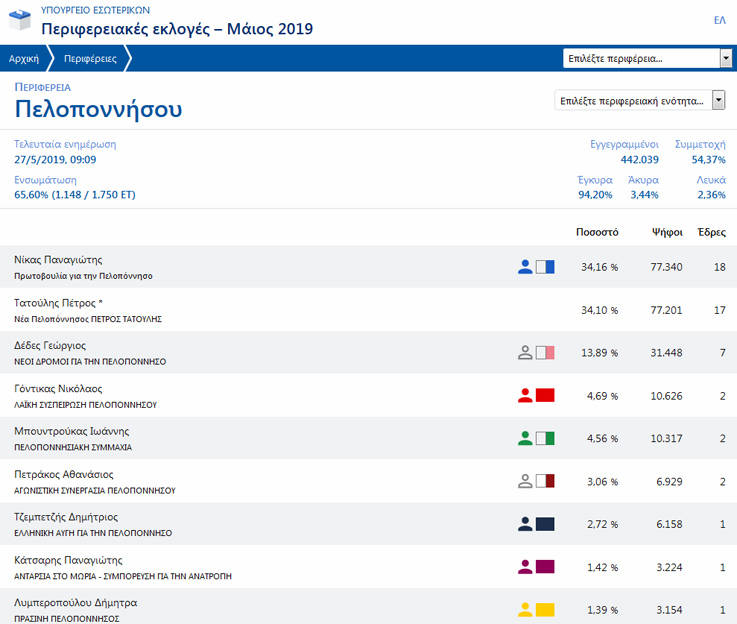Image resolution: width=737 pixels, height=624 pixels.
Task: Click the Έδρες column header
Action: pyautogui.click(x=711, y=232)
